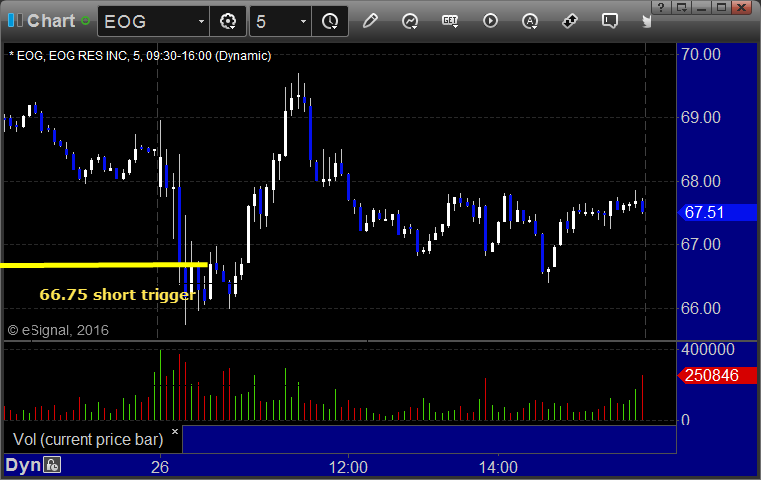Open the window options menu icon
This screenshot has height=480, width=761.
[681, 7]
